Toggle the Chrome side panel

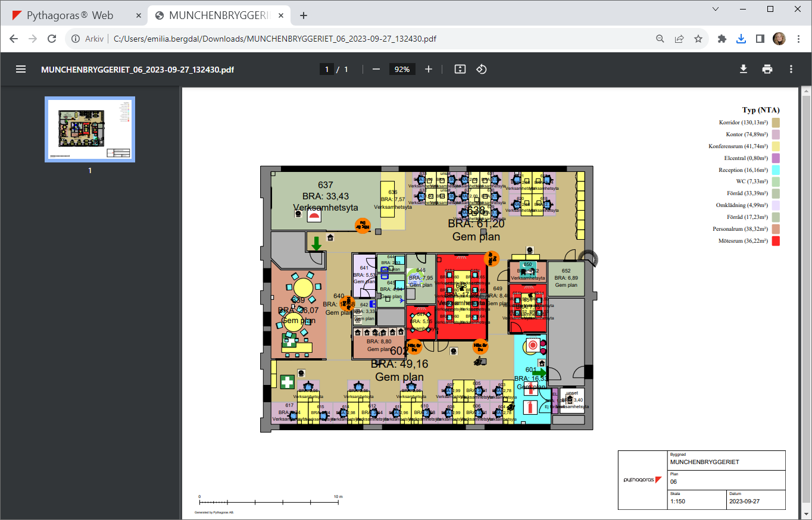760,39
